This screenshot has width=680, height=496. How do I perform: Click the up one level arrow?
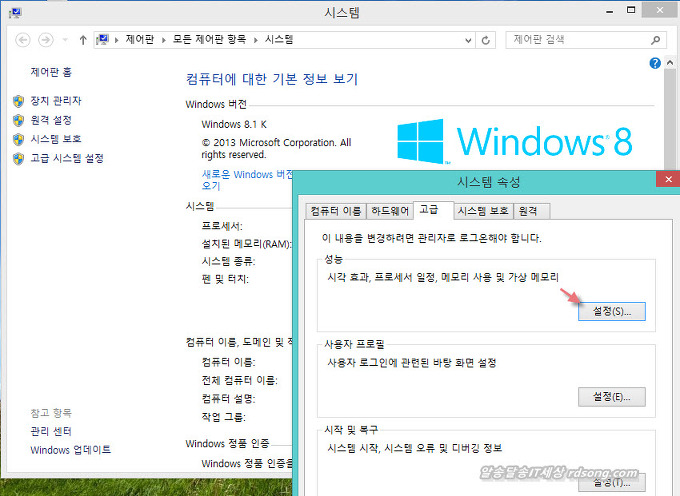[x=83, y=40]
